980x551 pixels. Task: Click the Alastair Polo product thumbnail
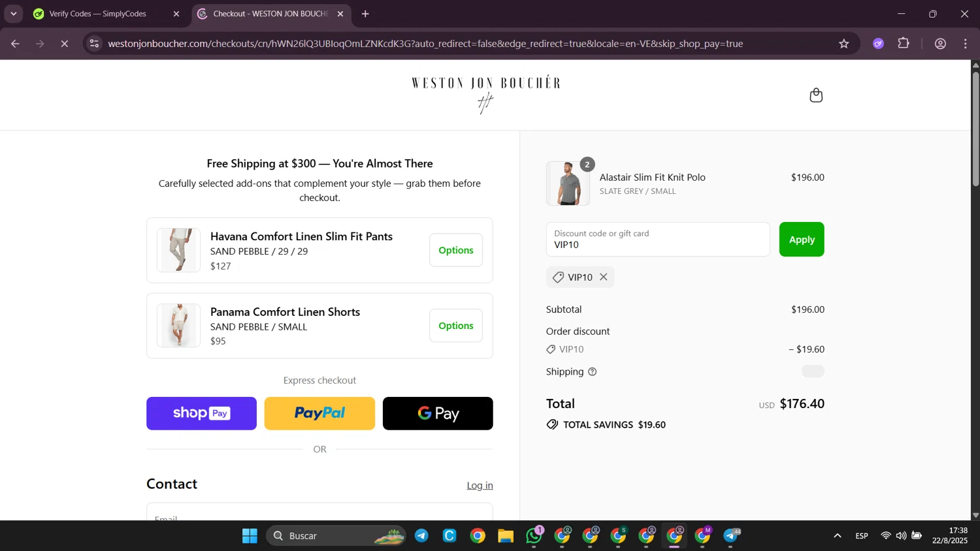coord(568,183)
